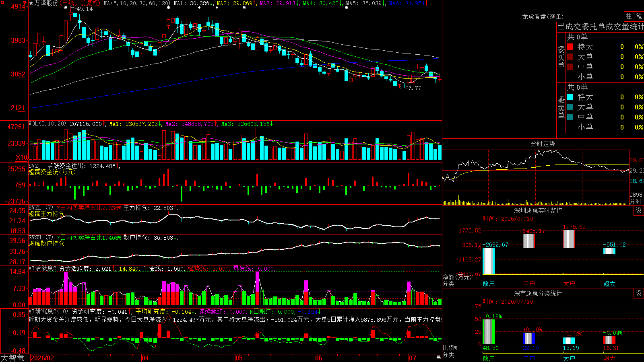Click the plus info marker under MA2 label
The height and width of the screenshot is (362, 644).
(217, 8)
